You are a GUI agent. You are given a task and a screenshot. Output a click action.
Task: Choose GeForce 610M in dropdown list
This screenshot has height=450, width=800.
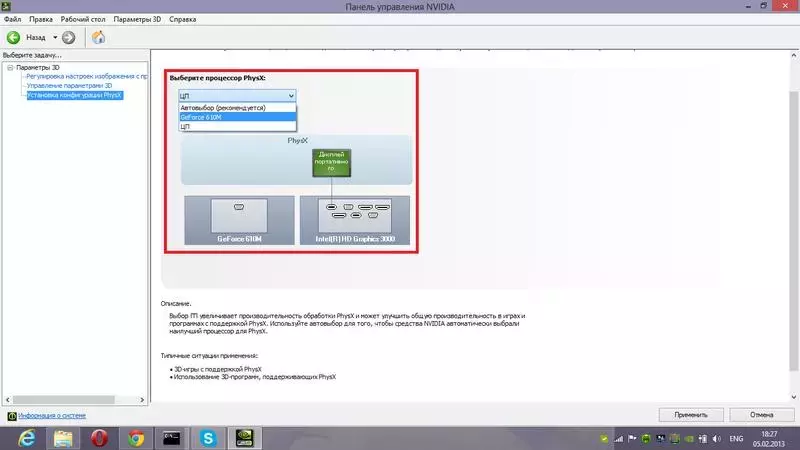pos(237,117)
